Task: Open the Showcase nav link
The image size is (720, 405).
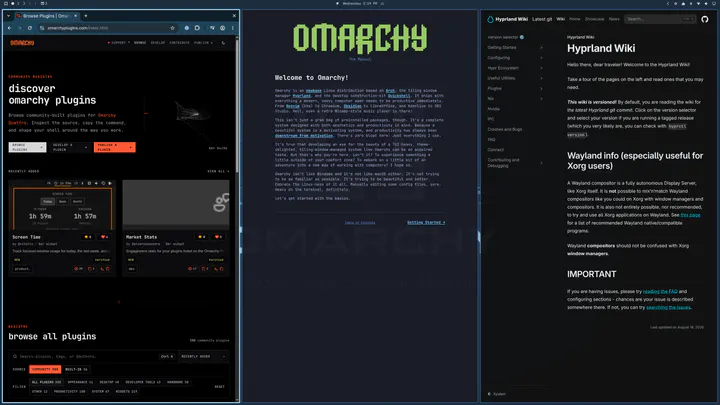Action: pos(595,19)
